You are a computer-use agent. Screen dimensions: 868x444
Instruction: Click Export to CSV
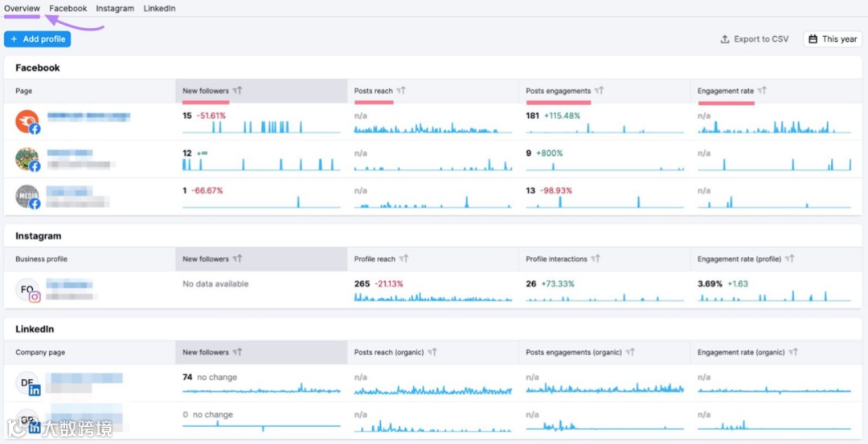tap(755, 39)
